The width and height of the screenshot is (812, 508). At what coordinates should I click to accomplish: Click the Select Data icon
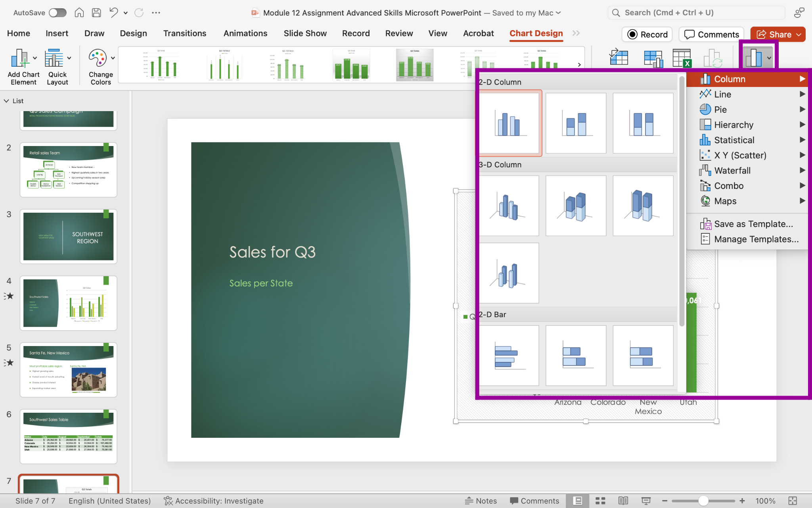pos(653,58)
